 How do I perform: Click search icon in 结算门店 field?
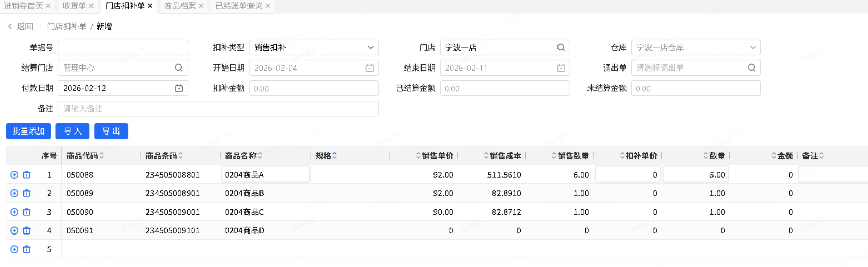[179, 68]
